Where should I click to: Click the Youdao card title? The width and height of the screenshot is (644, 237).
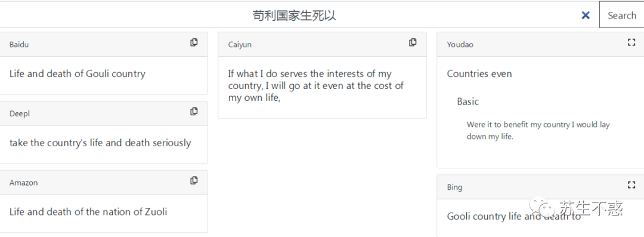click(x=460, y=45)
